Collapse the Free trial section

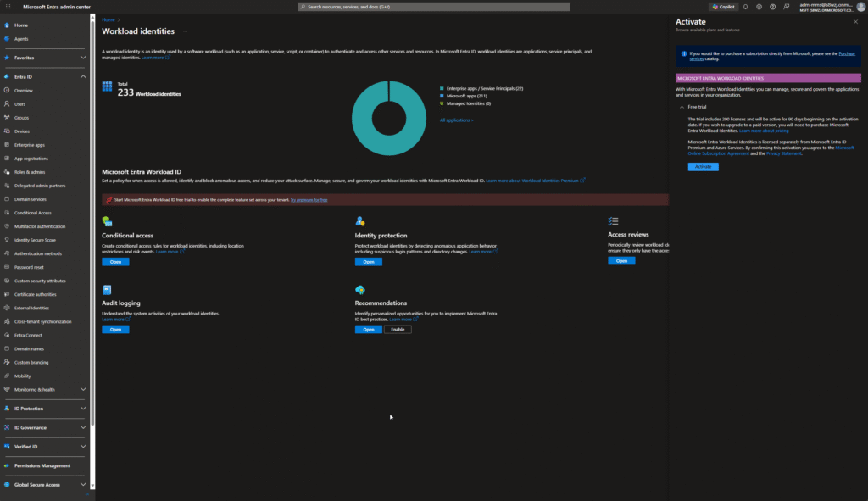[x=682, y=108]
